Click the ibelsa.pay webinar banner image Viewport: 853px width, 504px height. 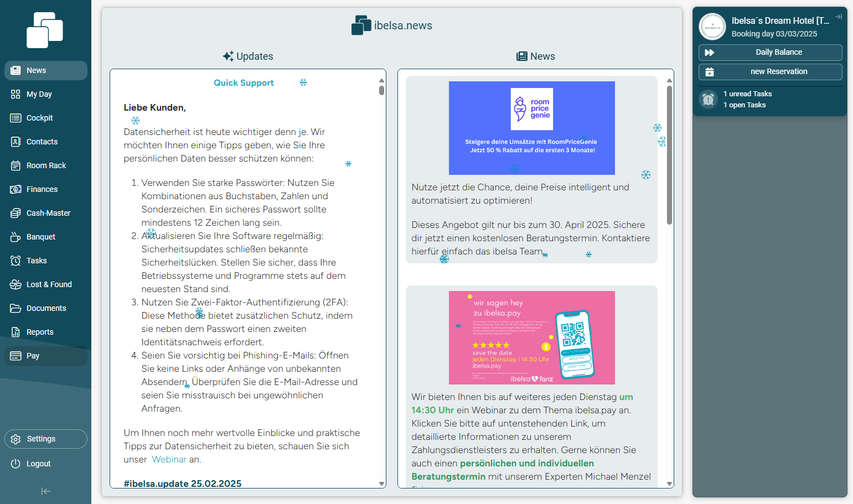pyautogui.click(x=531, y=337)
